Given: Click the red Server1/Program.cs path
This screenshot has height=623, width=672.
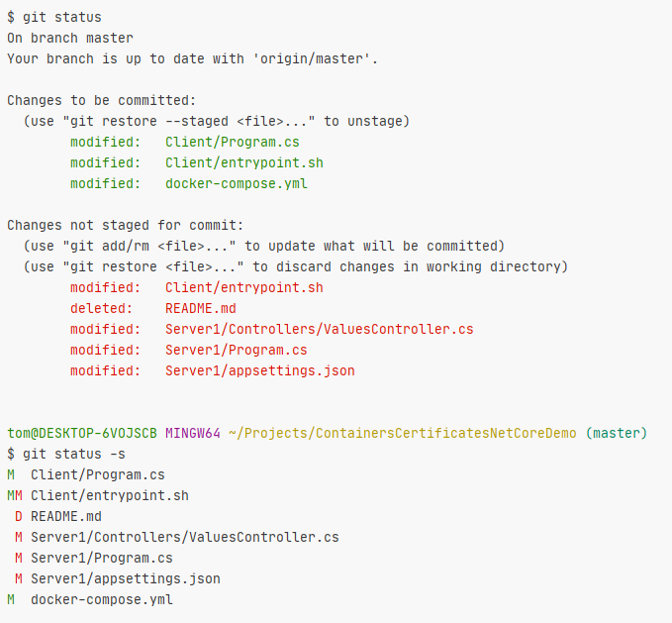Looking at the screenshot, I should pyautogui.click(x=237, y=350).
